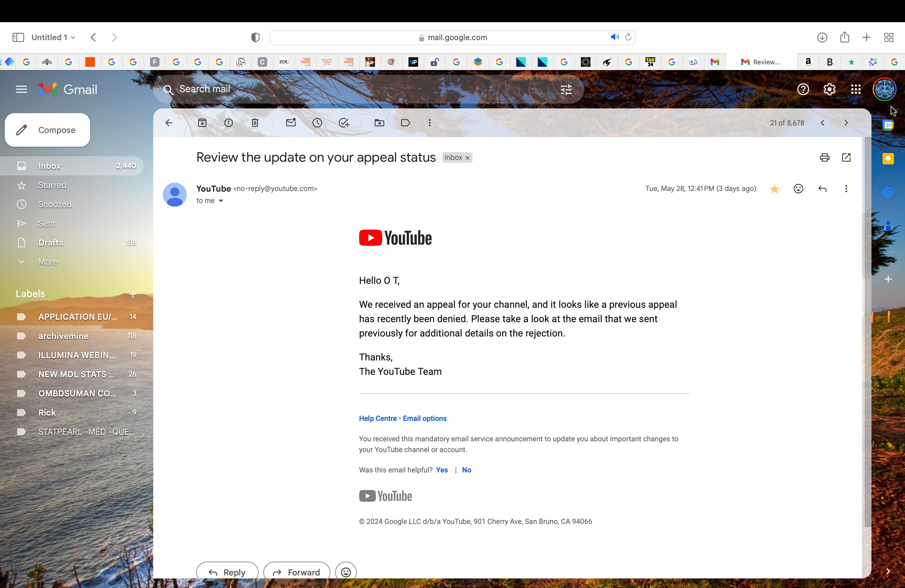Collapse the Gmail navigation with hamburger menu

[x=21, y=89]
